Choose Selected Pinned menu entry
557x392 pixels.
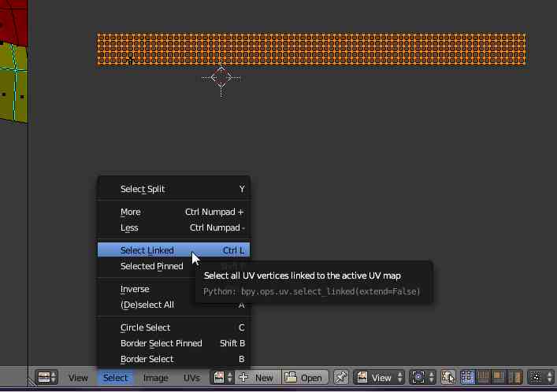tap(173, 266)
